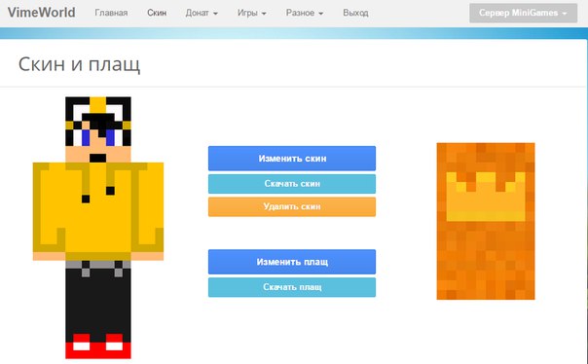
Task: Click the Выход logout link
Action: tap(355, 13)
